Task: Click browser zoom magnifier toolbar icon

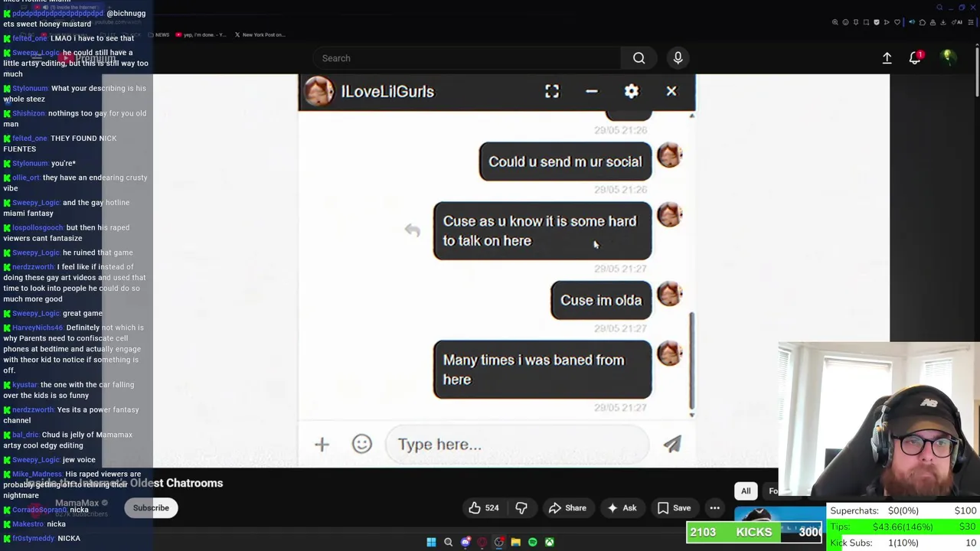Action: (835, 22)
